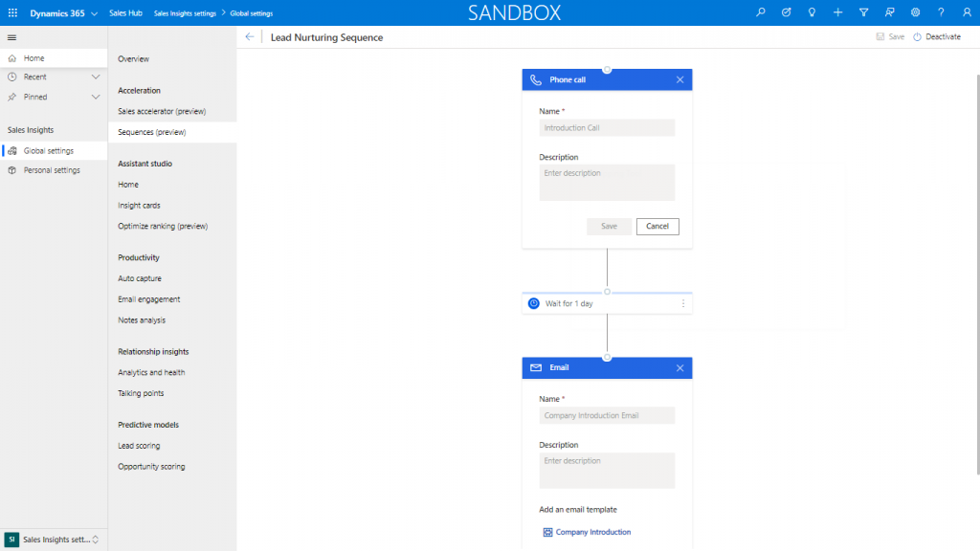The height and width of the screenshot is (551, 980).
Task: Open more options on Wait for 1 day
Action: click(x=684, y=302)
